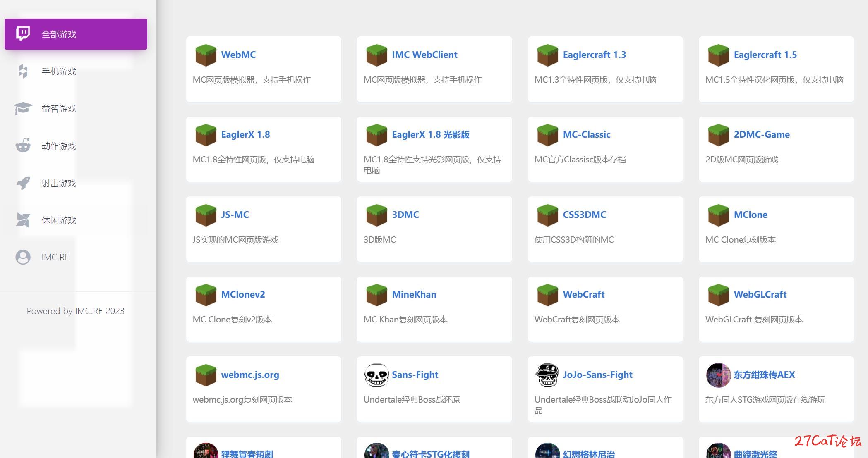Open the MC-Classic title link
The image size is (868, 458).
(587, 134)
